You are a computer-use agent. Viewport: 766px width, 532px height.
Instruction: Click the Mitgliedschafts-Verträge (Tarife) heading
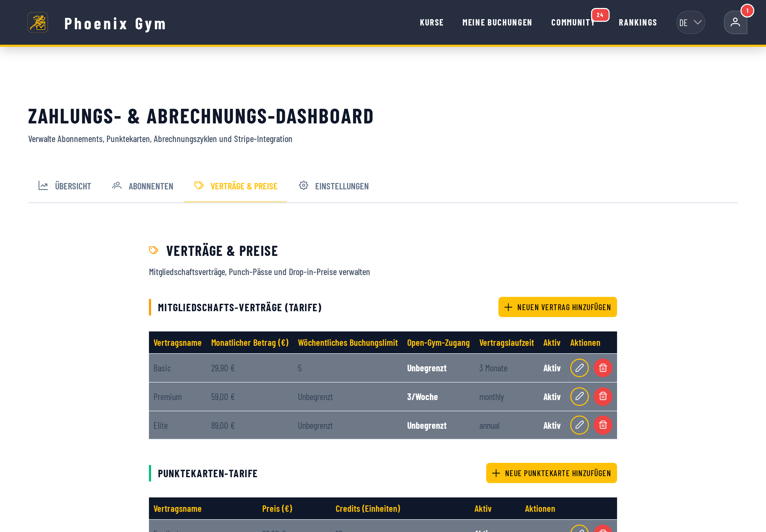(240, 307)
